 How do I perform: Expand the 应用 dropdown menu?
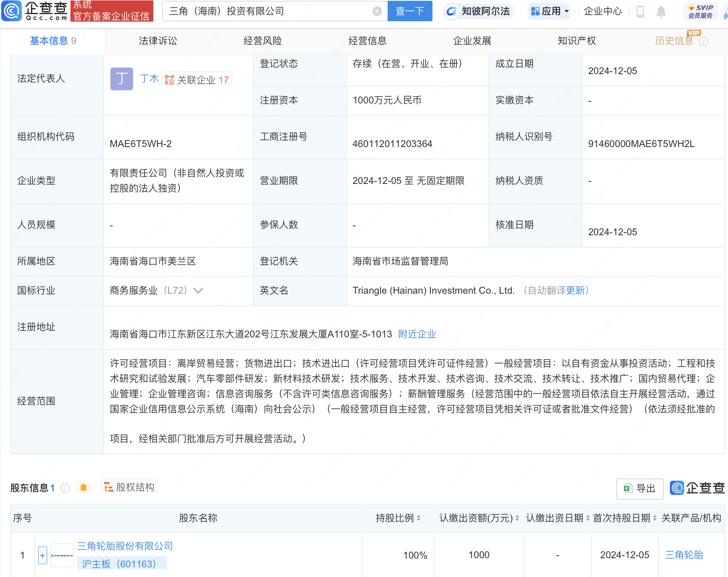(550, 11)
